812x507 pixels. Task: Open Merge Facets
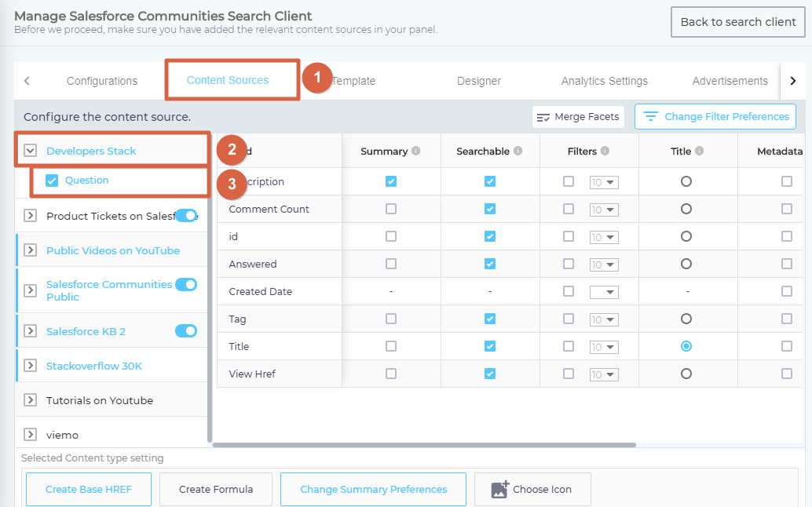pos(578,117)
